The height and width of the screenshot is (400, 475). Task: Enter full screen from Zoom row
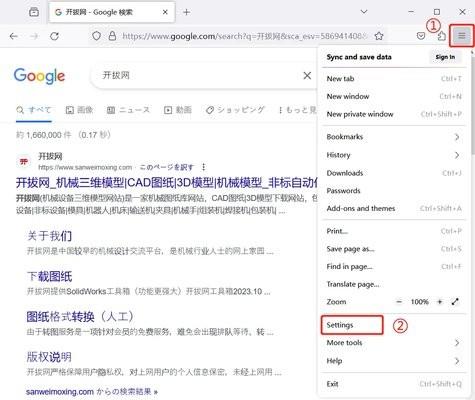pos(455,302)
